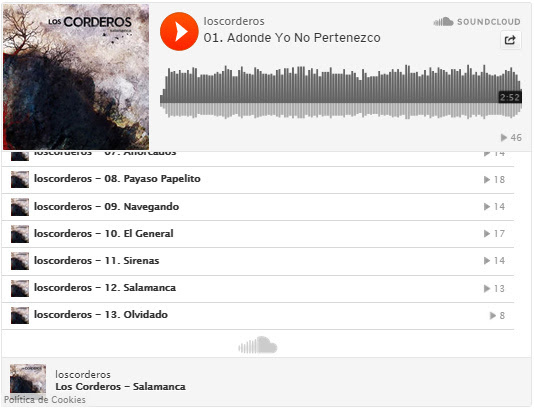This screenshot has width=534, height=408.
Task: Open the loscorderos artist name in header
Action: [234, 21]
